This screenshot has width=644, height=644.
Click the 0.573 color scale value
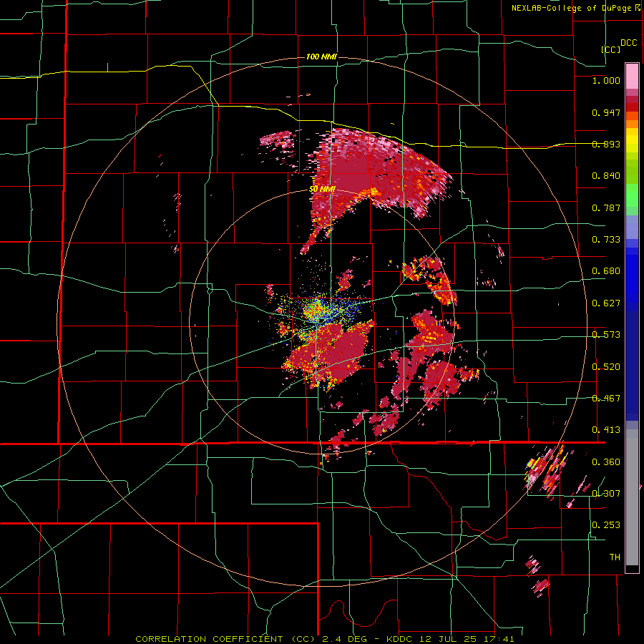point(606,335)
